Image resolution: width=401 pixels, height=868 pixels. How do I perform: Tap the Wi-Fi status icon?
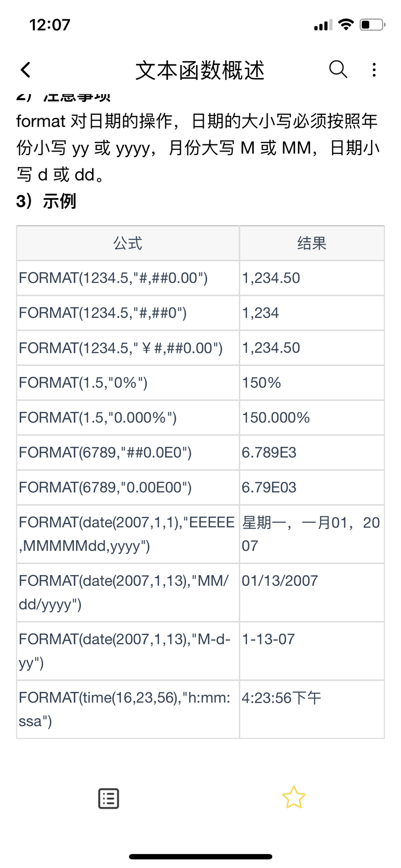click(x=346, y=24)
